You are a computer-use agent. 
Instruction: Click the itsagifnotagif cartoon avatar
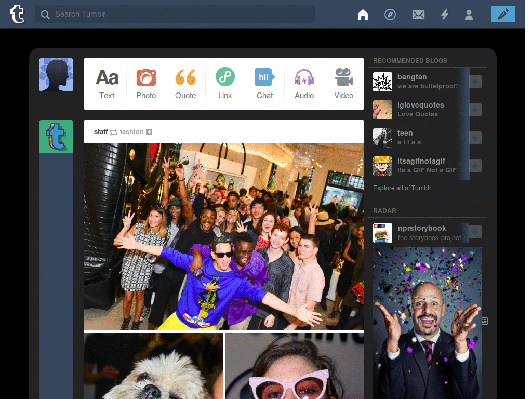point(382,166)
